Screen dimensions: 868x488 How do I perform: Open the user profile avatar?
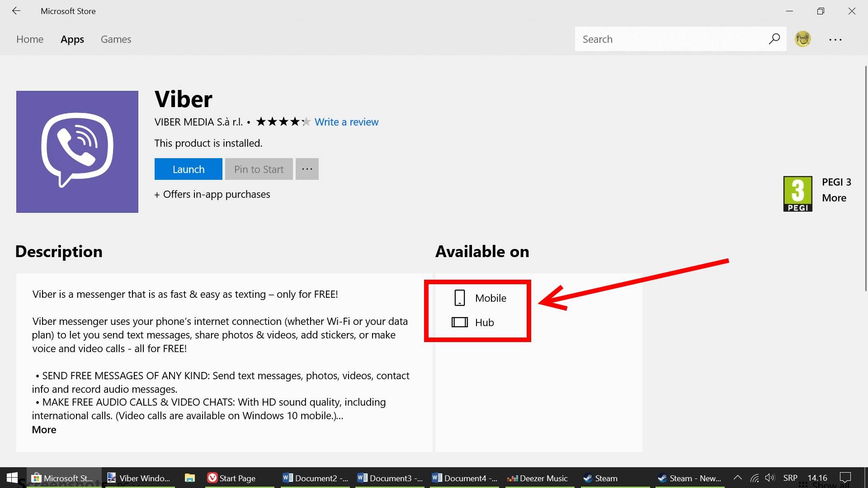(x=803, y=39)
